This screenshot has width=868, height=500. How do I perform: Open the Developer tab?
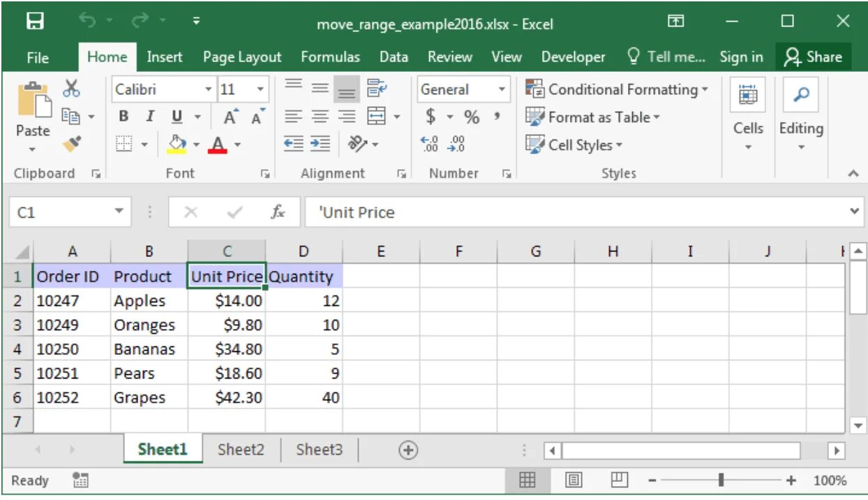click(574, 57)
